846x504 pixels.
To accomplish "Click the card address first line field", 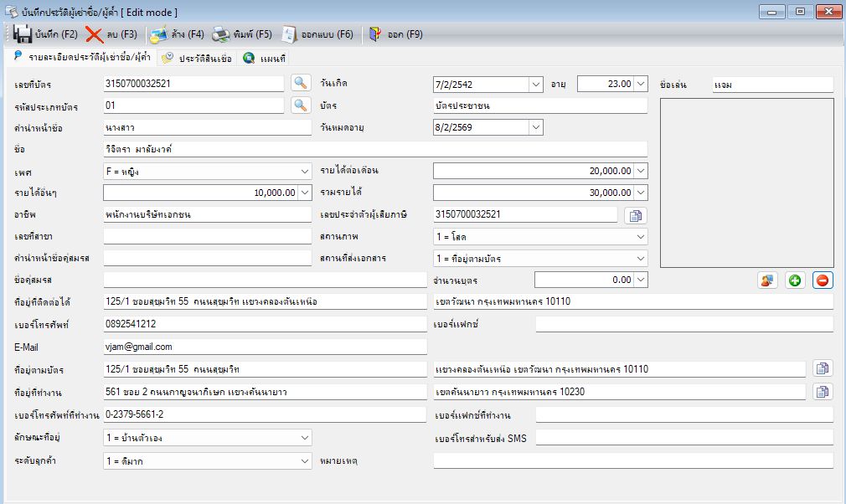I will point(265,369).
